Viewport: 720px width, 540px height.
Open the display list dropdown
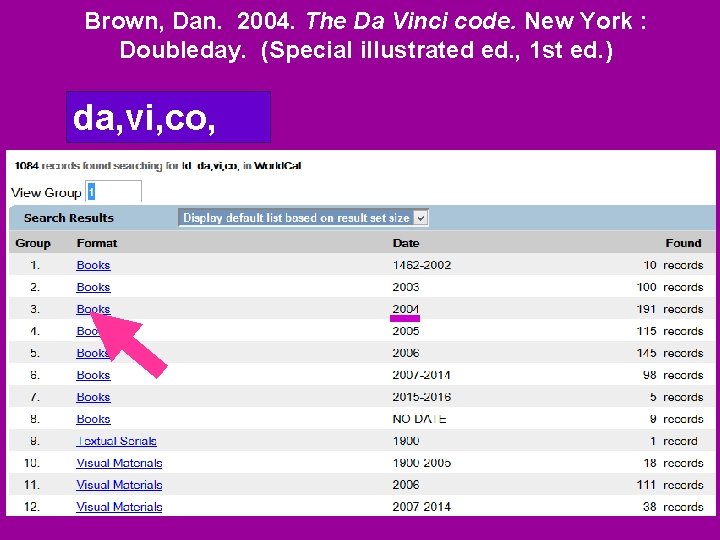pyautogui.click(x=303, y=218)
